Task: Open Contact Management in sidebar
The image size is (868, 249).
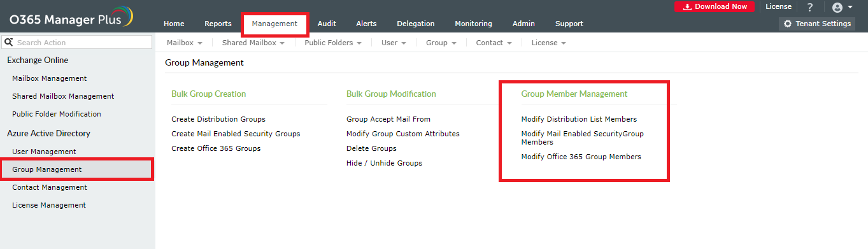Action: click(50, 187)
